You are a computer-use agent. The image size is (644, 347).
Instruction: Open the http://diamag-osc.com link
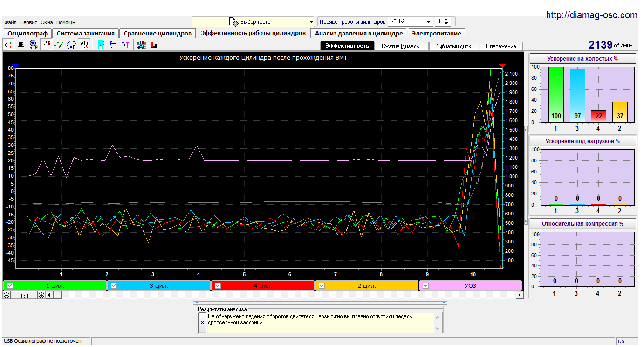[591, 15]
